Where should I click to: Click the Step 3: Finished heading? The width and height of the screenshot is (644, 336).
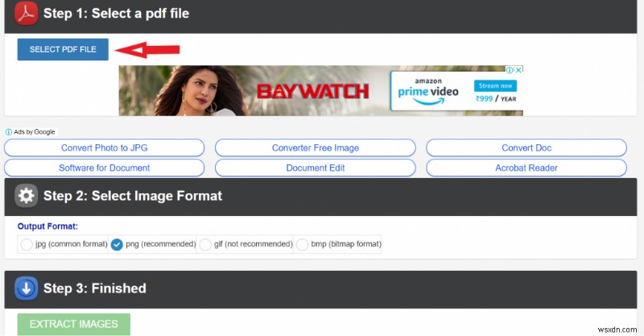tap(95, 288)
